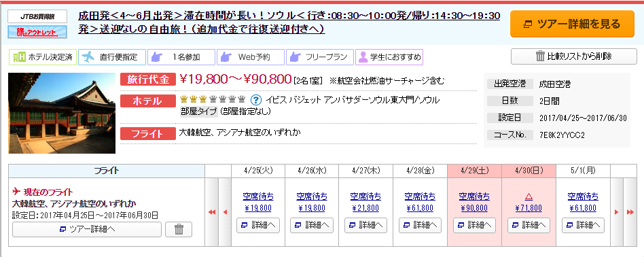This screenshot has height=257, width=644.
Task: Open 詳細へ for 4/27(木)
Action: (x=366, y=225)
